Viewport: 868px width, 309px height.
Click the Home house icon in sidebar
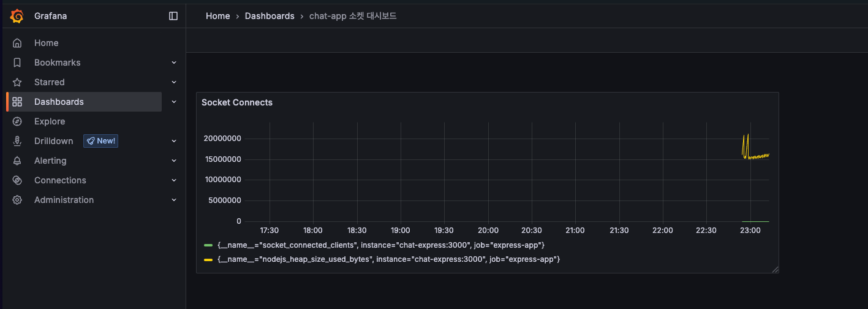point(17,43)
